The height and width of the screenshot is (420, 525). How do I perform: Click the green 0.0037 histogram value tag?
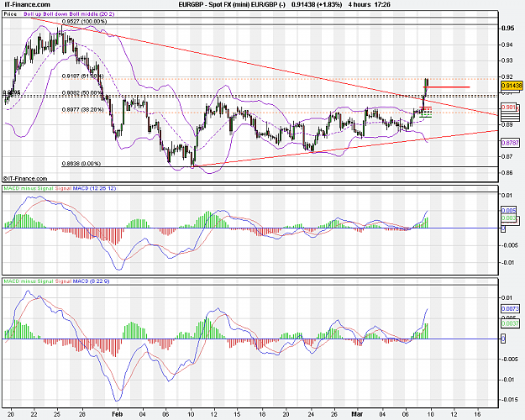(x=510, y=323)
